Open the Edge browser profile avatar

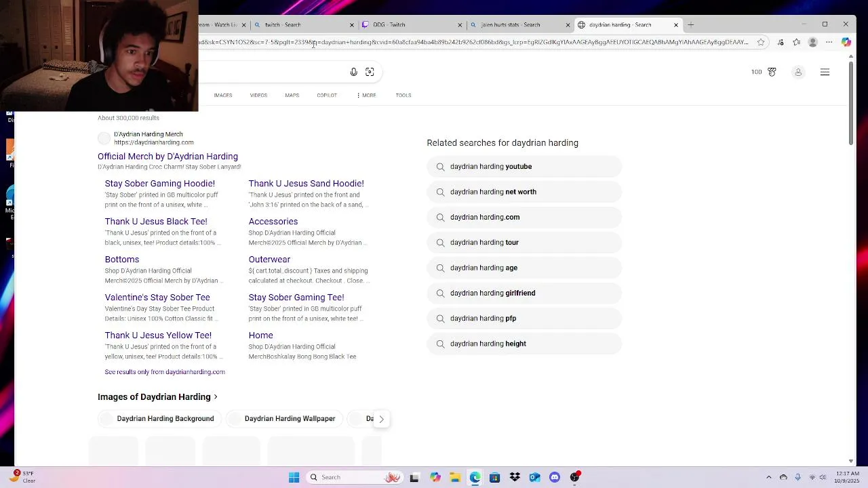[x=812, y=42]
